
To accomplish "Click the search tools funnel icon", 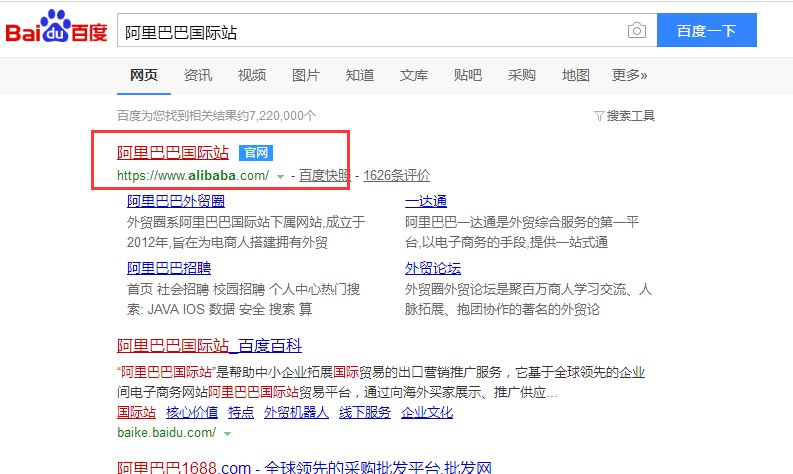I will 599,116.
